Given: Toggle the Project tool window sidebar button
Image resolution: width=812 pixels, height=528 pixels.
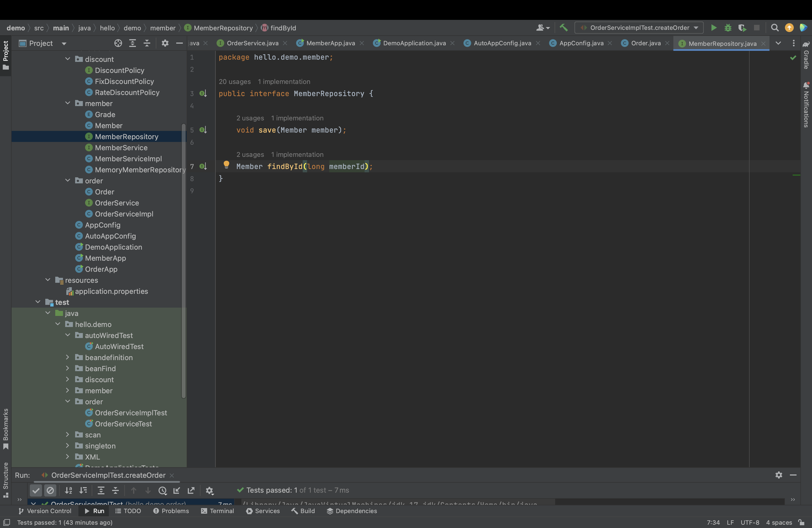Looking at the screenshot, I should coord(6,55).
